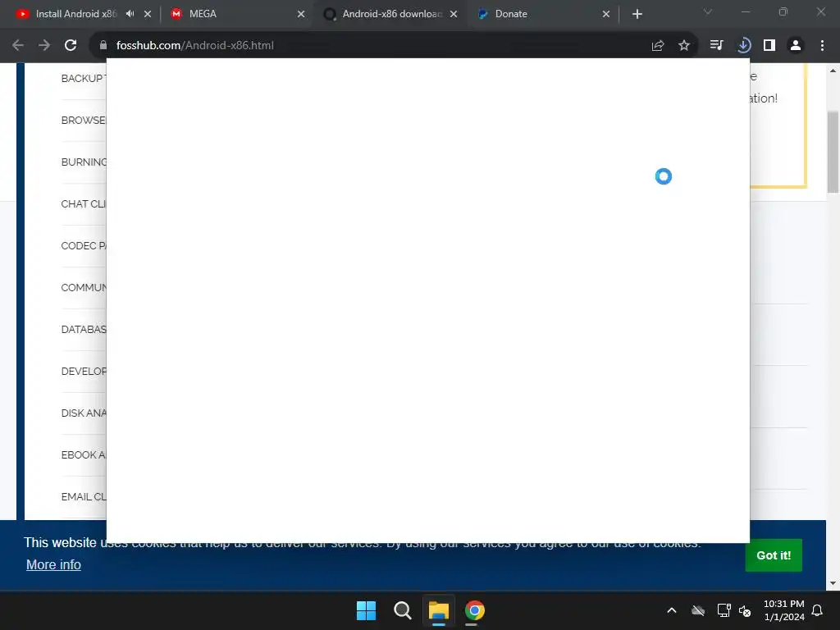Open the EBOOK category link

(x=83, y=454)
